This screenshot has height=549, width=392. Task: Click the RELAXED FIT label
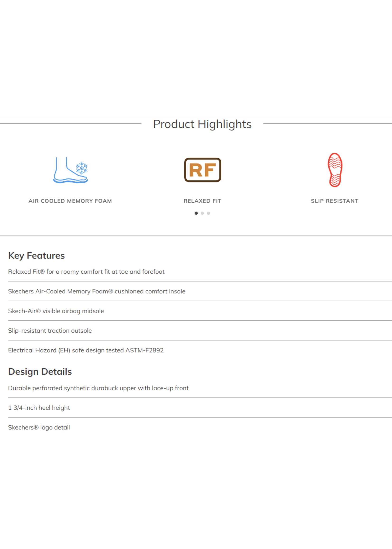point(202,201)
